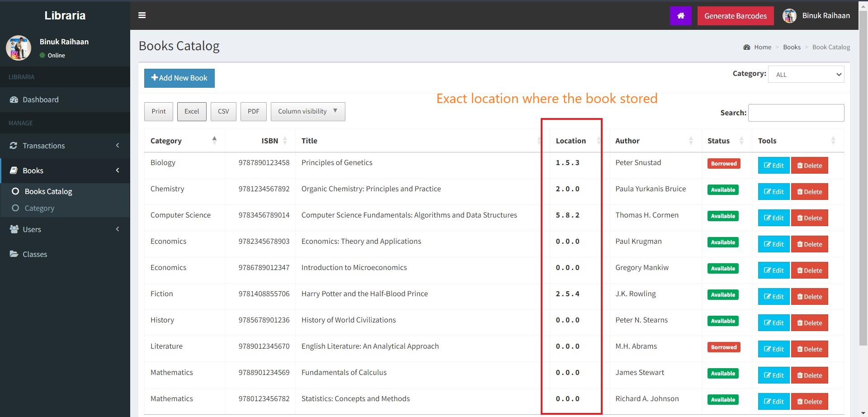Click the Dashboard gauge icon
The image size is (868, 417).
[x=14, y=100]
